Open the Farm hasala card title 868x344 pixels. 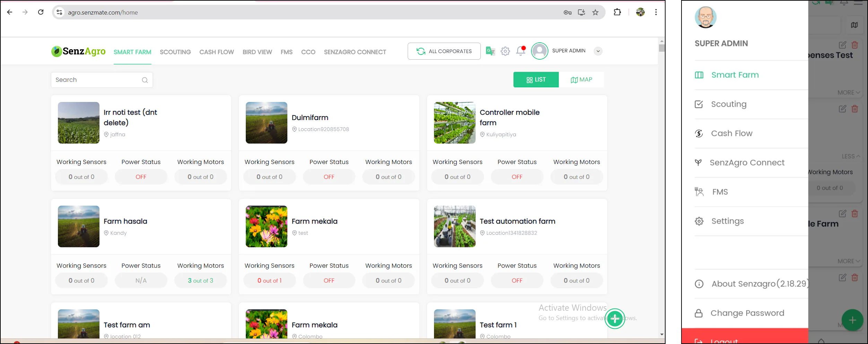[125, 221]
